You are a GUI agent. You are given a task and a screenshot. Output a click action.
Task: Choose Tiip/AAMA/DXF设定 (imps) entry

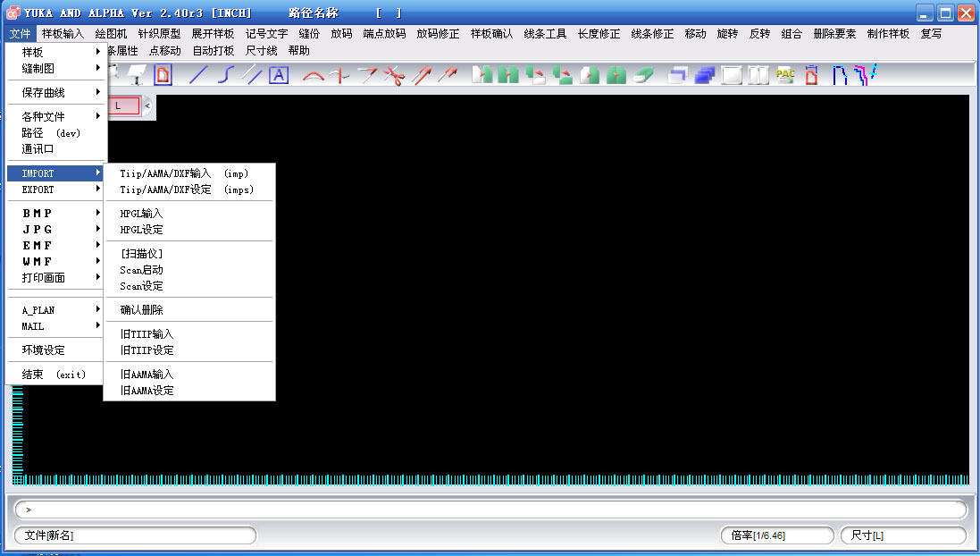click(x=189, y=190)
